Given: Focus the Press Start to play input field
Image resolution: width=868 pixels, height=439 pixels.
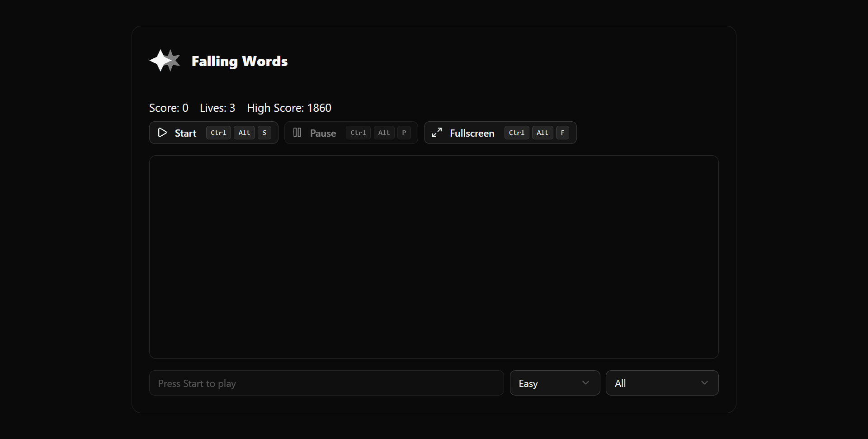Looking at the screenshot, I should (326, 383).
